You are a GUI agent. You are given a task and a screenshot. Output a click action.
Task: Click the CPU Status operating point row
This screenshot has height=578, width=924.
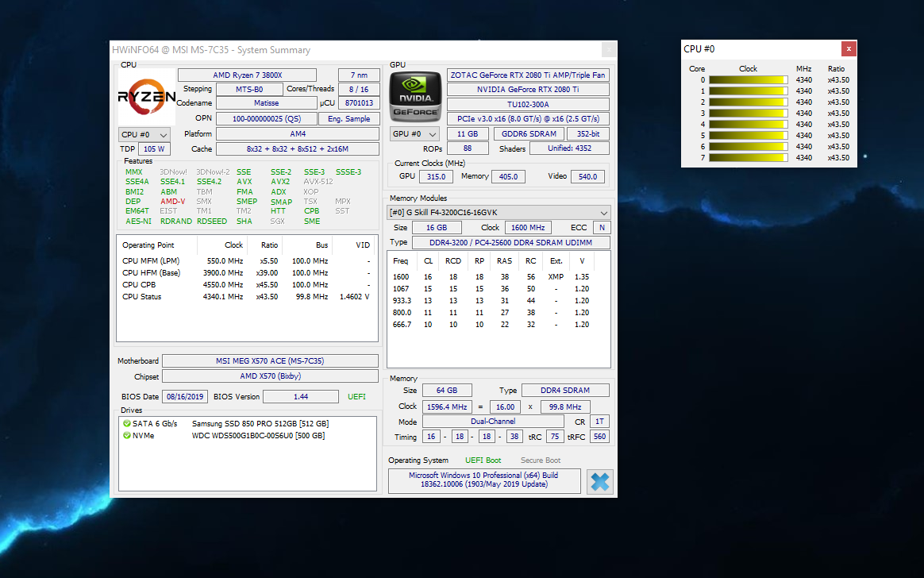[x=246, y=297]
